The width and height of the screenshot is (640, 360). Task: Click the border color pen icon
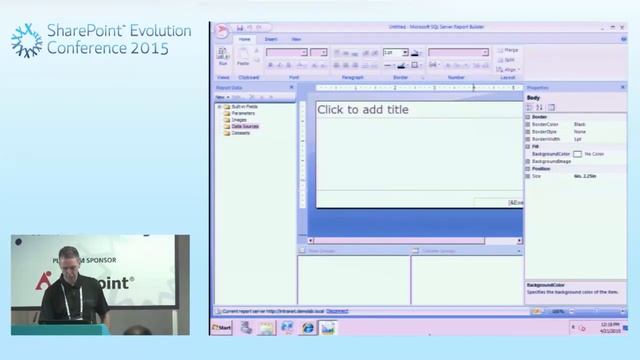pos(401,65)
